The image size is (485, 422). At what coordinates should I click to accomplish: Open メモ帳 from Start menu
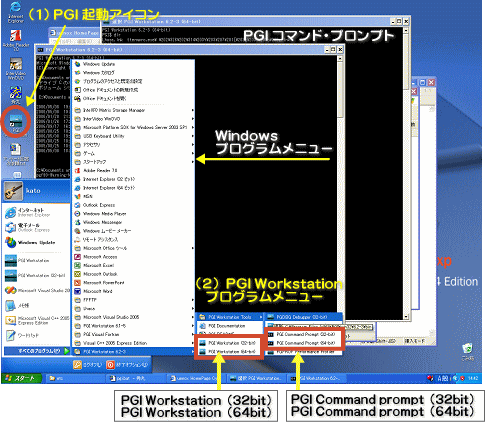coord(37,305)
